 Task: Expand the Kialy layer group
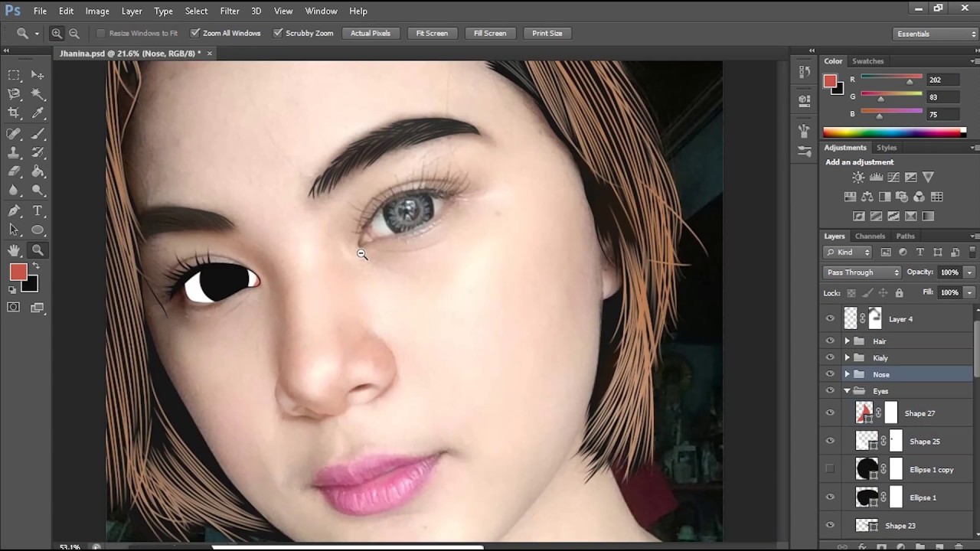click(847, 357)
